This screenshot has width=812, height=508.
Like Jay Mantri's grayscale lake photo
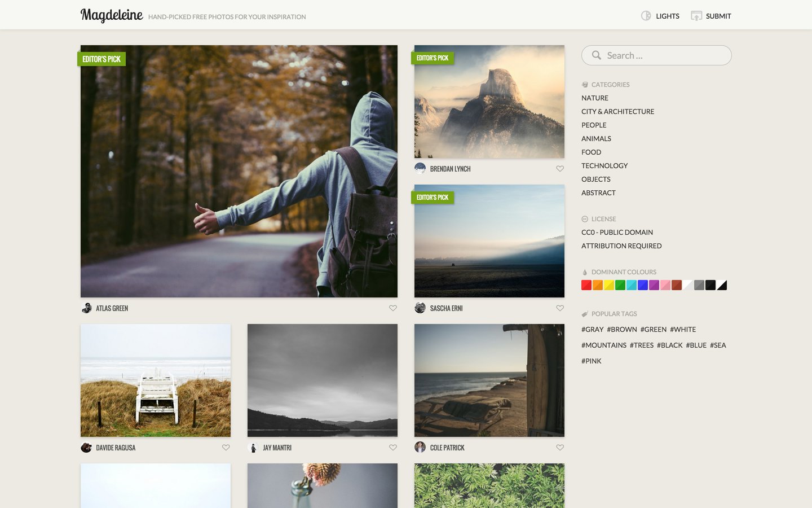click(x=393, y=448)
